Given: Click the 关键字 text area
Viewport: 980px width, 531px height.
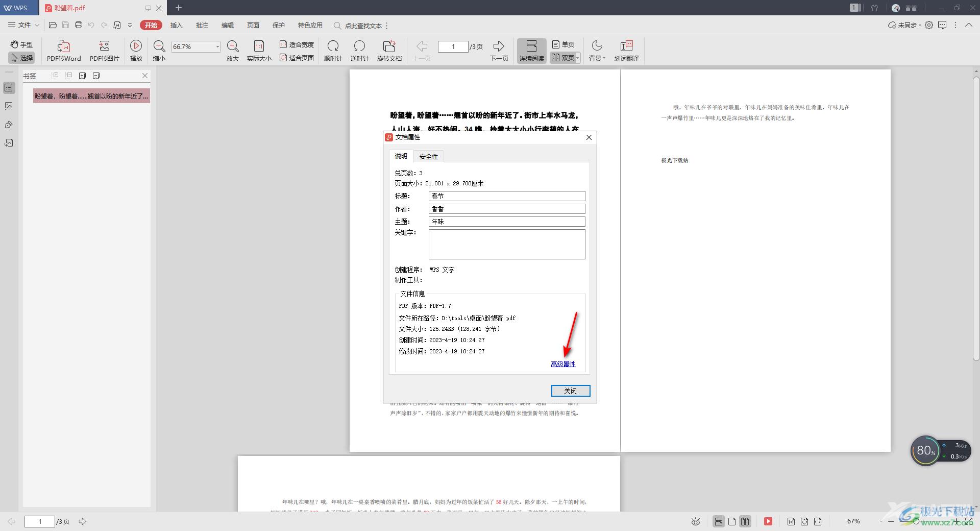Looking at the screenshot, I should tap(507, 244).
